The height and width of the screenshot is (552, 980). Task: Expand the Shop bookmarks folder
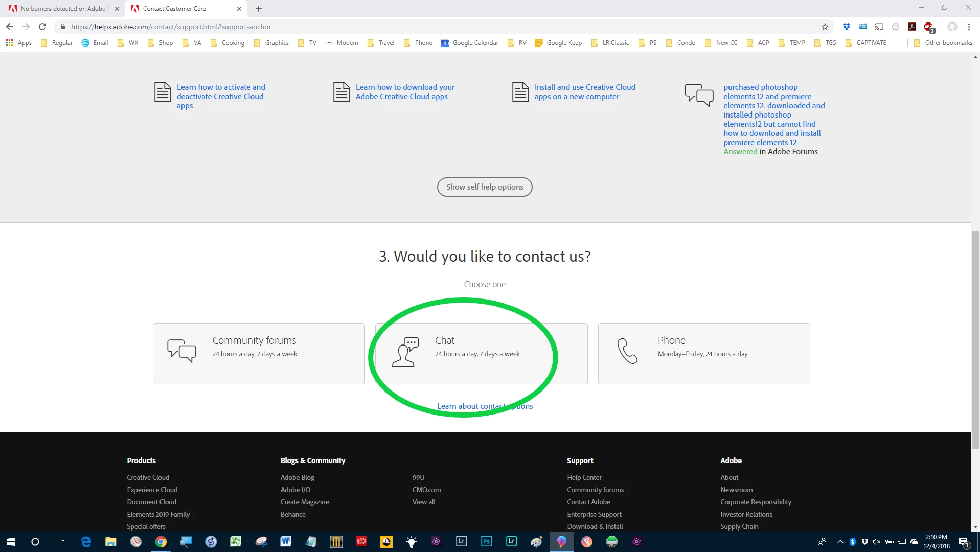(x=160, y=43)
